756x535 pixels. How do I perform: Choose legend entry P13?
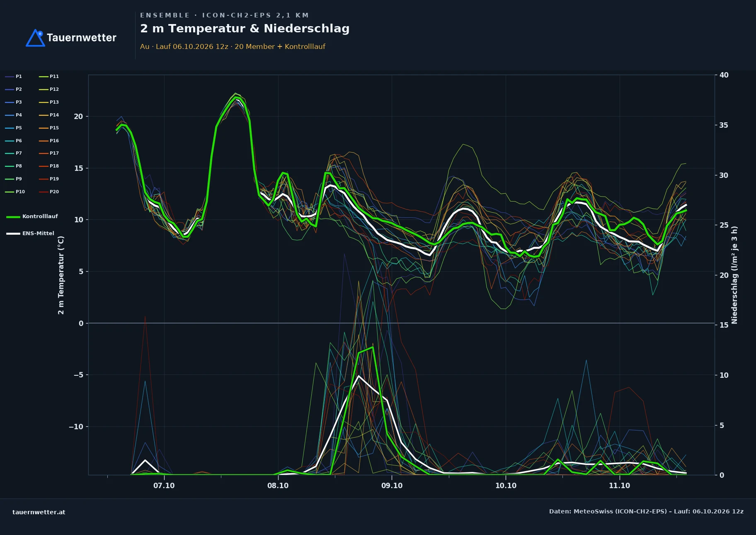point(49,102)
